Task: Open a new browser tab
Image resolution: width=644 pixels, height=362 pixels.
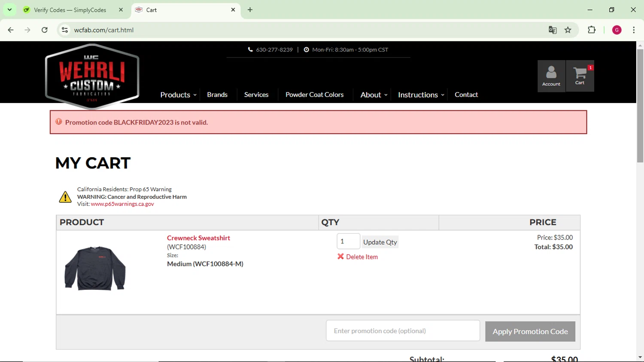Action: tap(250, 10)
